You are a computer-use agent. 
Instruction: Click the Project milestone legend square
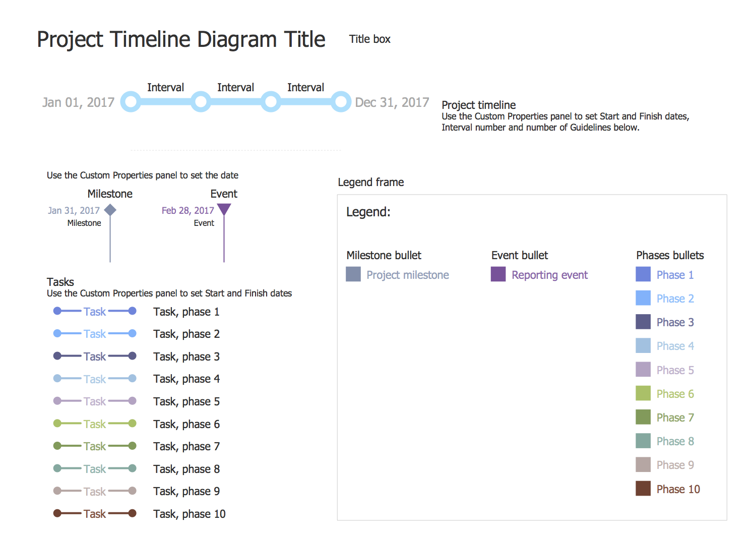(353, 274)
